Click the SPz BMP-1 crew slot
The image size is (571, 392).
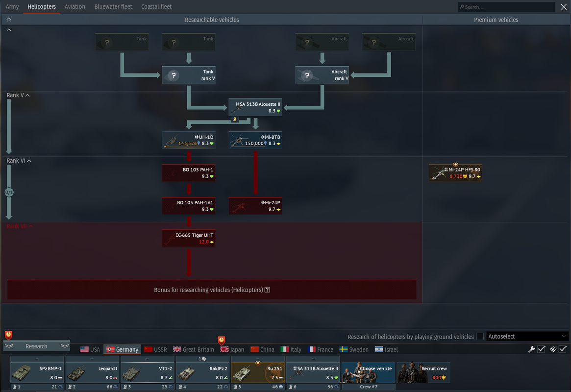(37, 373)
